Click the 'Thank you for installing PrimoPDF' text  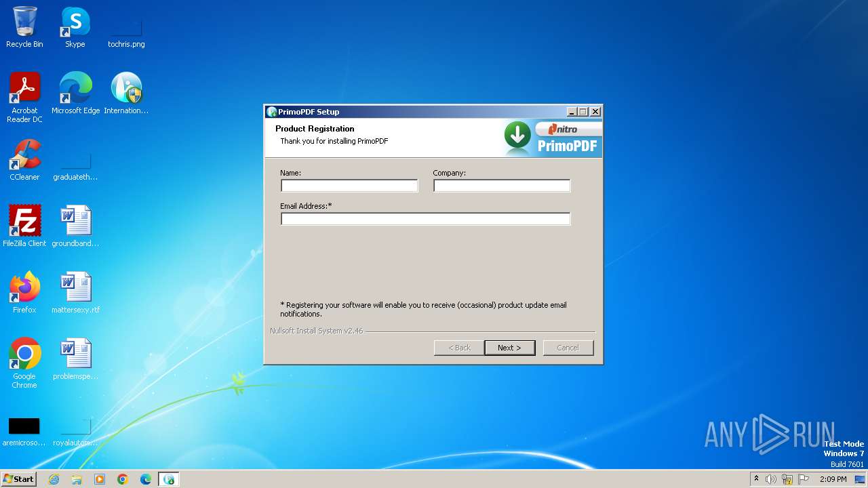click(334, 141)
